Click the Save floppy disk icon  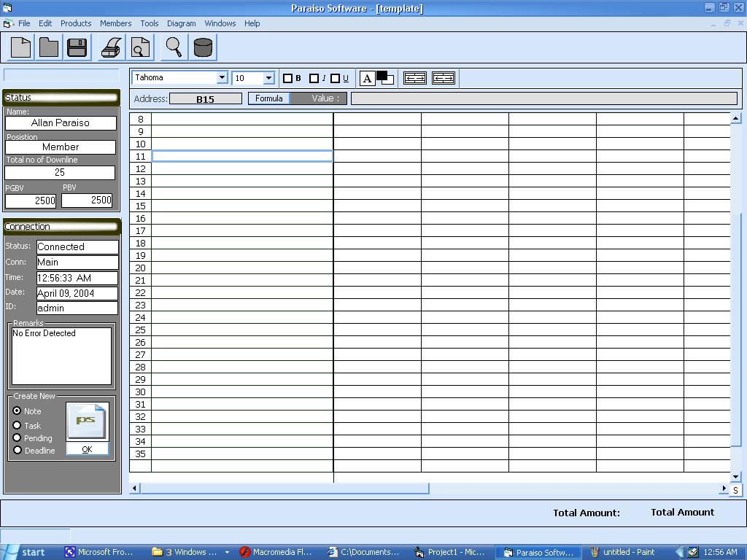77,47
